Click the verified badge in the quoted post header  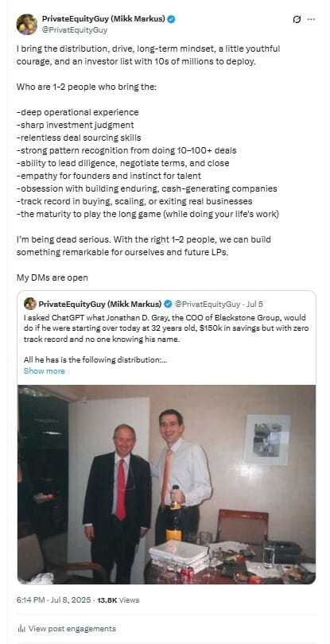pyautogui.click(x=167, y=304)
